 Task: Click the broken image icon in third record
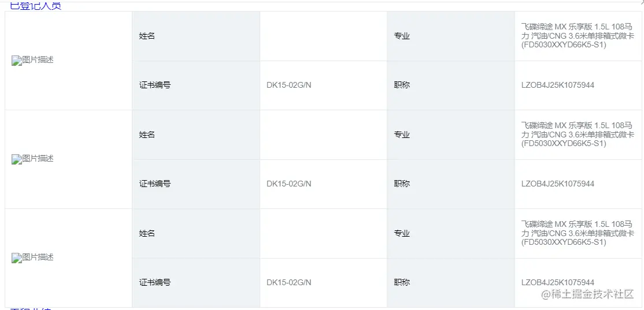point(16,257)
